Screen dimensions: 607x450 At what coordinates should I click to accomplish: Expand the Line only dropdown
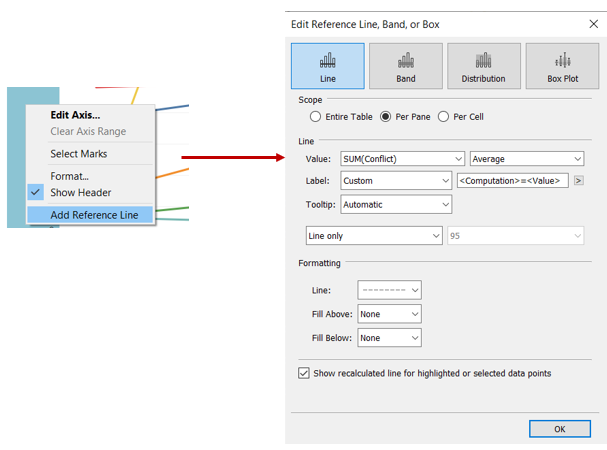(x=373, y=235)
